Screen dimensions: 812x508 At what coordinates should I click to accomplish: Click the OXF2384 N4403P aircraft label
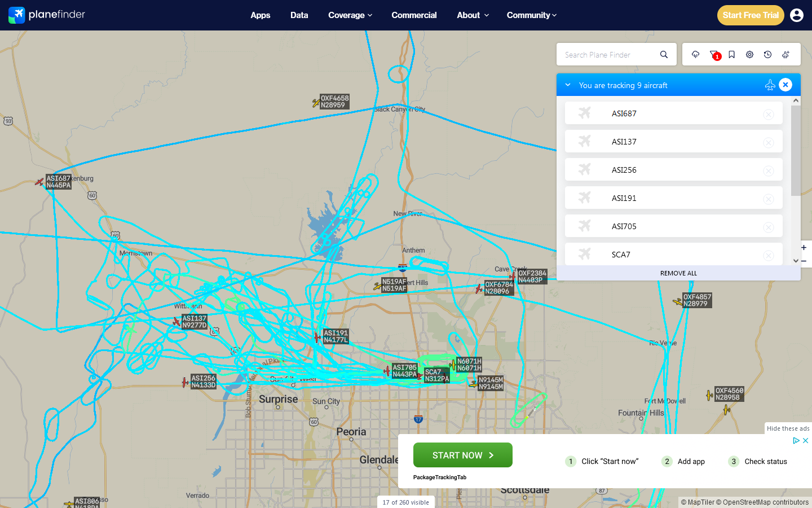point(532,277)
